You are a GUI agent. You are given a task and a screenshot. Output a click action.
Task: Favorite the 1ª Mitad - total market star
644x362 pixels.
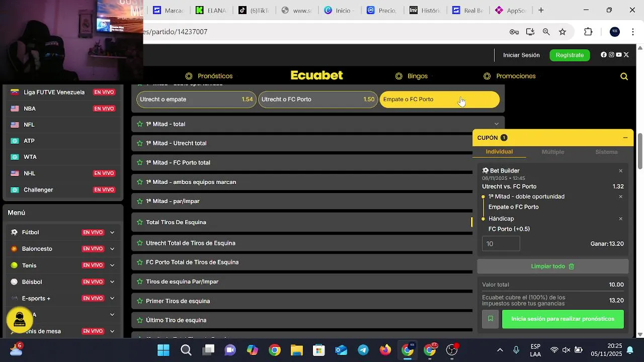coord(140,124)
